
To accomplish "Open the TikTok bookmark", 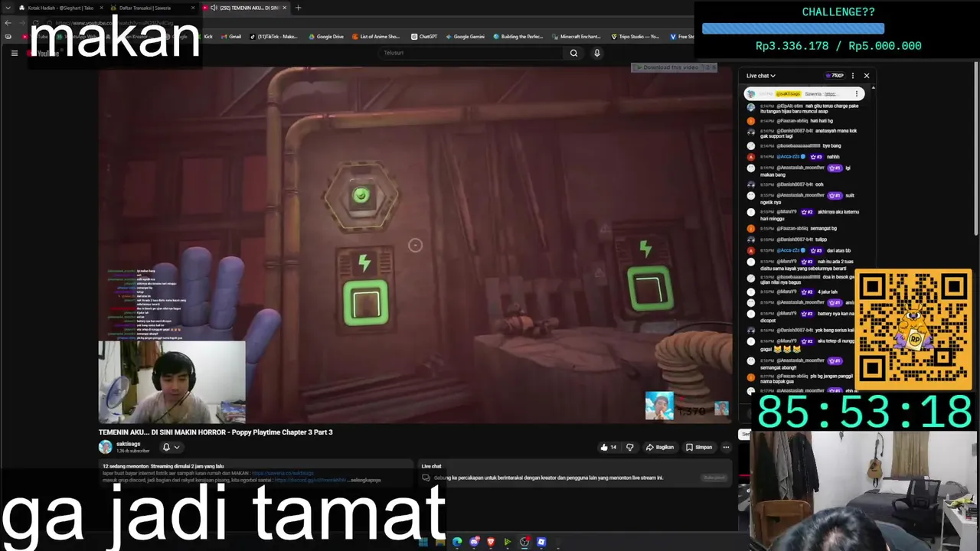I will 273,37.
